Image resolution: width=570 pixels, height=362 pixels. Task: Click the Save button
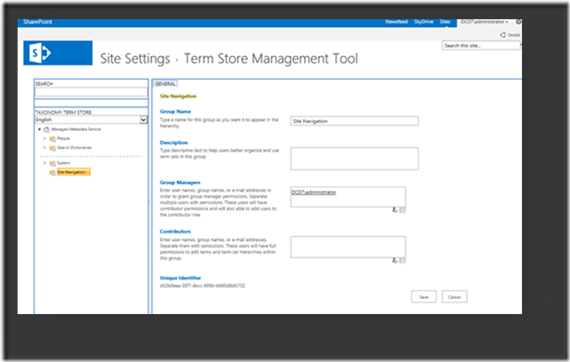(424, 297)
